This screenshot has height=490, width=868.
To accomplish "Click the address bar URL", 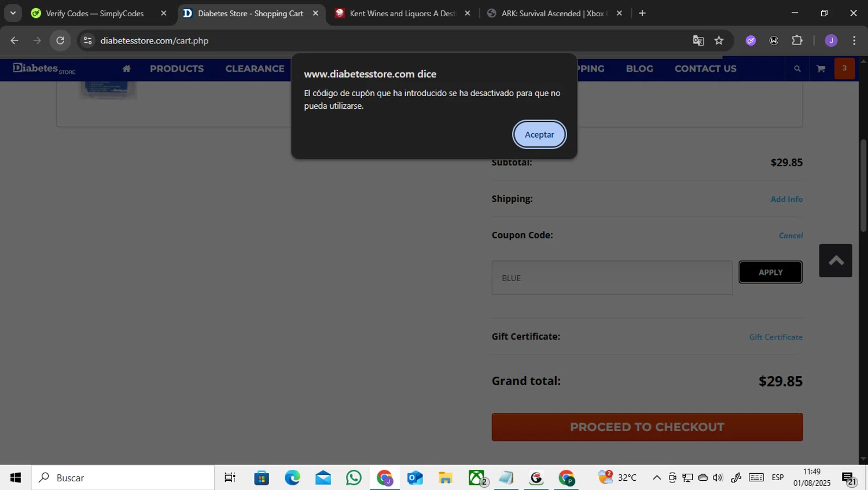I will point(154,40).
